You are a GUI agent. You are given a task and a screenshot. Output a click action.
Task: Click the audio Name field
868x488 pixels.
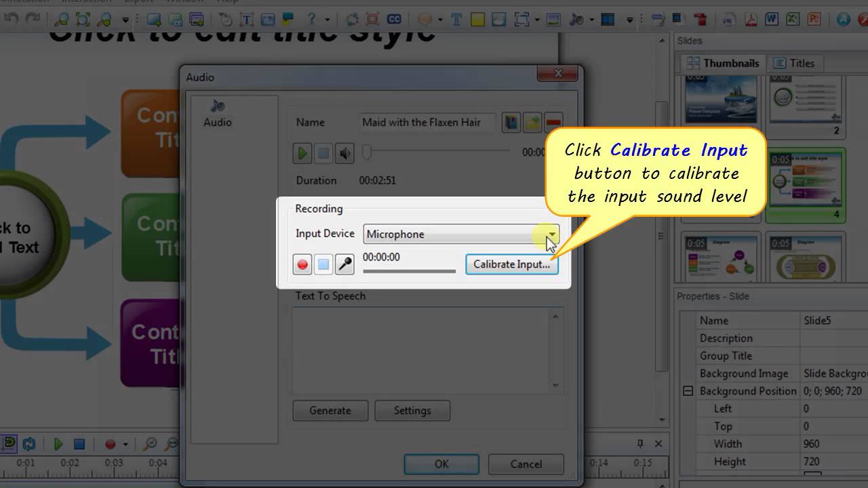[429, 123]
